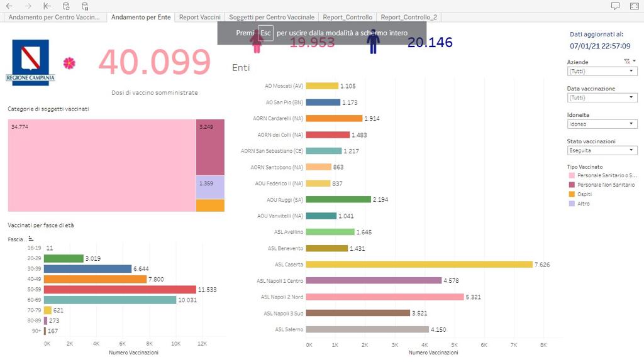Screen dimensions: 644x362
Task: Open the comments speech bubble icon
Action: [x=615, y=6]
